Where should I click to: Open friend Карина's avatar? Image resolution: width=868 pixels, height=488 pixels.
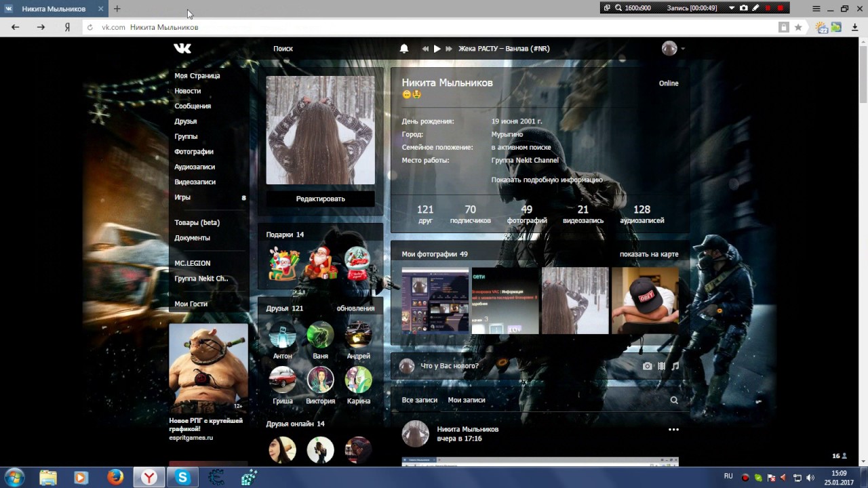click(358, 380)
